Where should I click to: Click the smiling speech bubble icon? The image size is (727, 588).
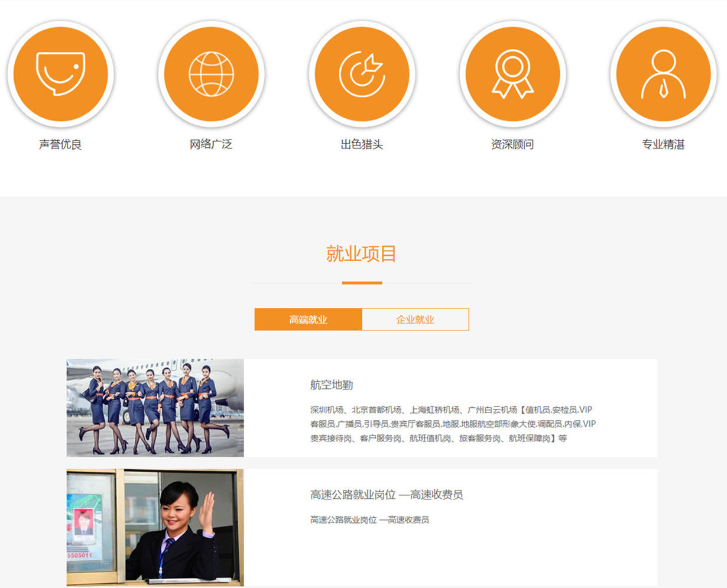pos(60,74)
